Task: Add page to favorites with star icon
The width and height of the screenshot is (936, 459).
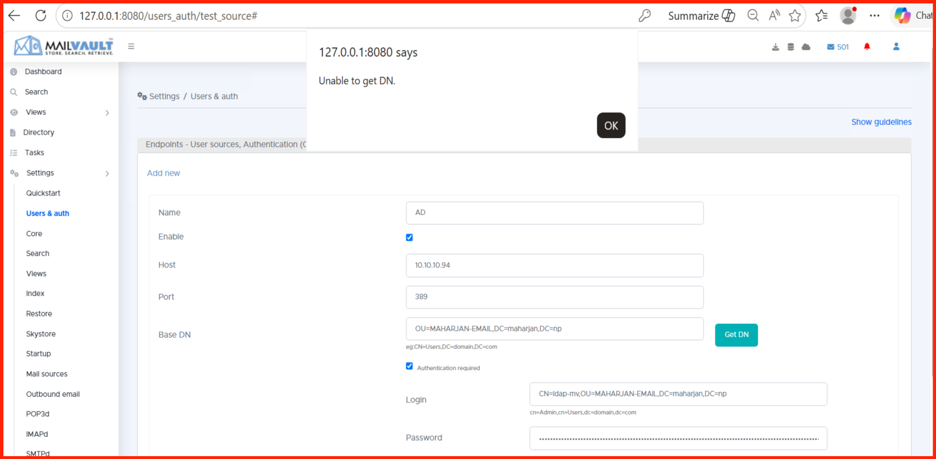Action: (795, 16)
